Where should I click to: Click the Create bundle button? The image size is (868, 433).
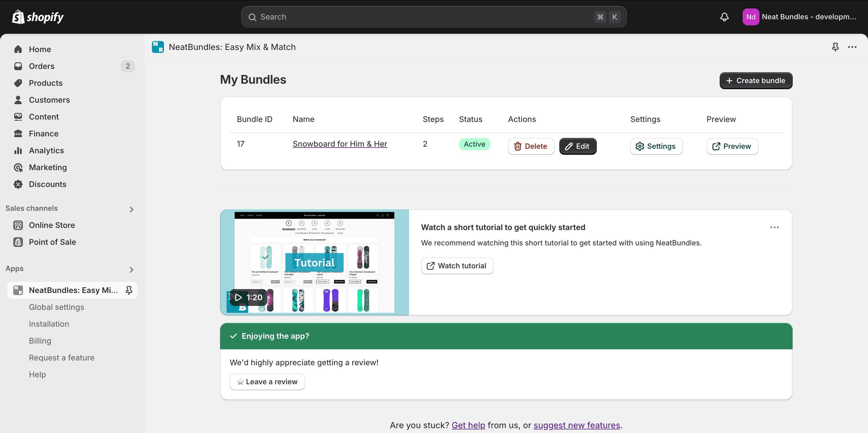[x=756, y=80]
